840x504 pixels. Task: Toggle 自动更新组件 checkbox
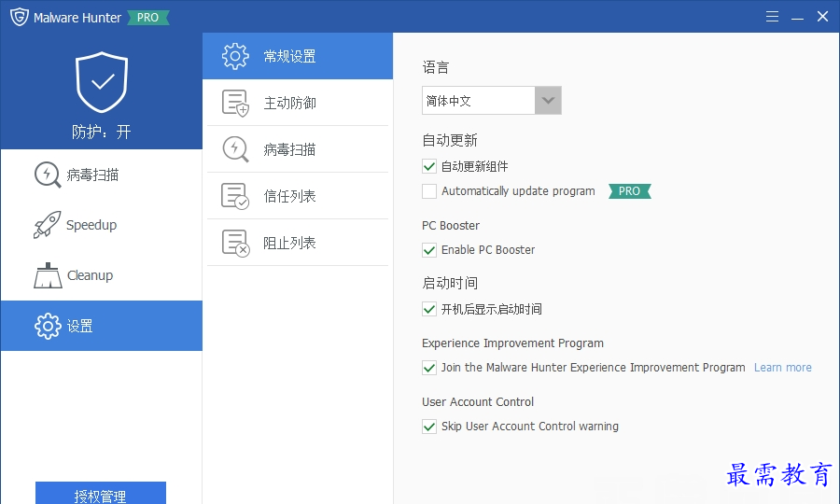[x=429, y=166]
